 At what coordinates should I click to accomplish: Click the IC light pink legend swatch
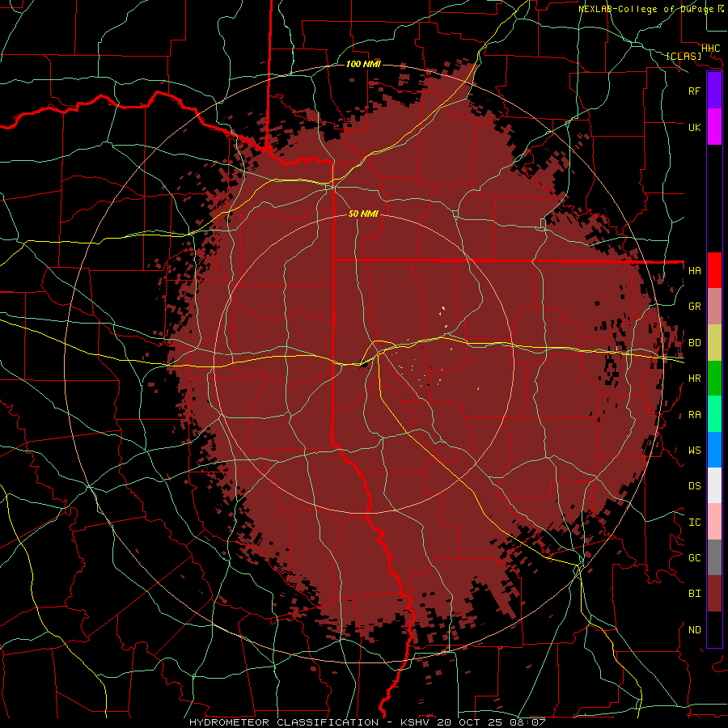click(714, 522)
